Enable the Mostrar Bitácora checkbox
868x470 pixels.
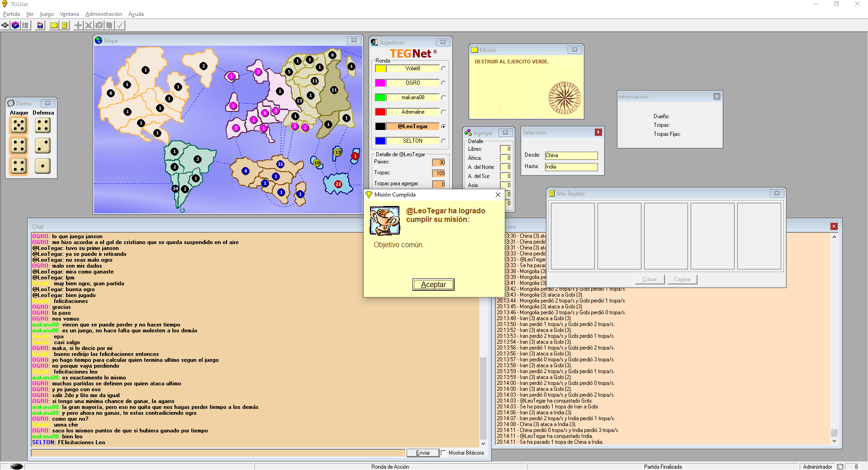[444, 453]
